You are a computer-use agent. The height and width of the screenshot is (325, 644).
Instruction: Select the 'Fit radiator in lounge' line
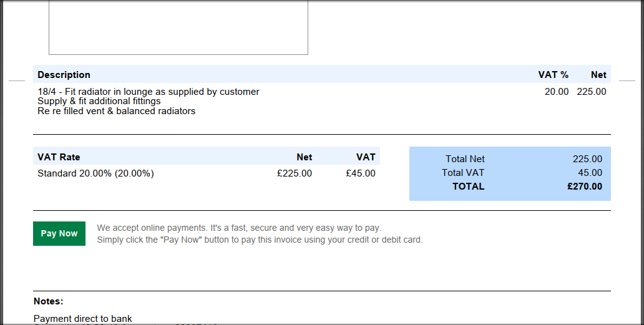coord(149,92)
